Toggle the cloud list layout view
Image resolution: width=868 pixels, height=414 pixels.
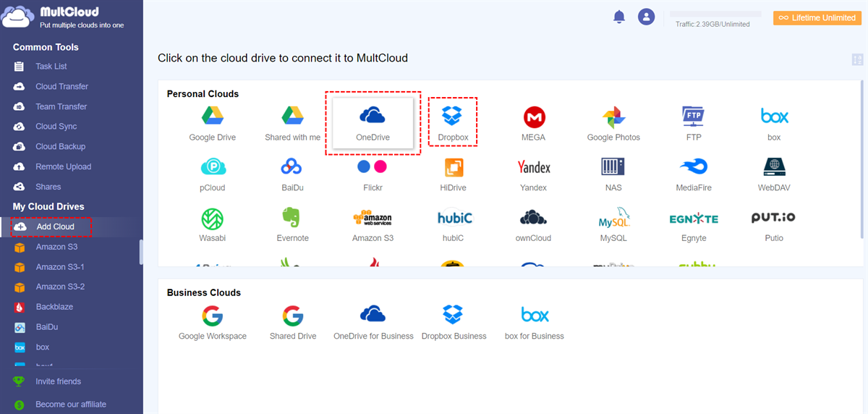[x=858, y=60]
